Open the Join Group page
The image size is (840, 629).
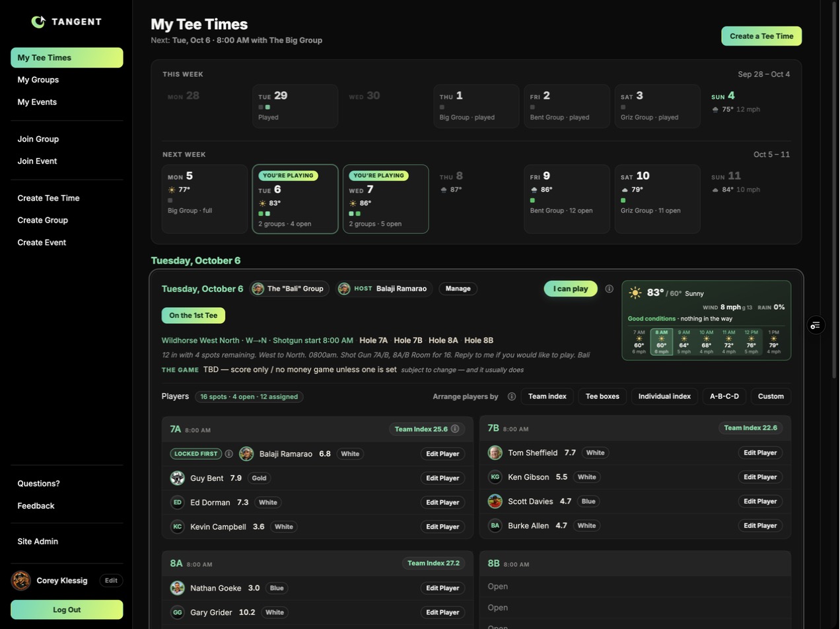[x=67, y=139]
